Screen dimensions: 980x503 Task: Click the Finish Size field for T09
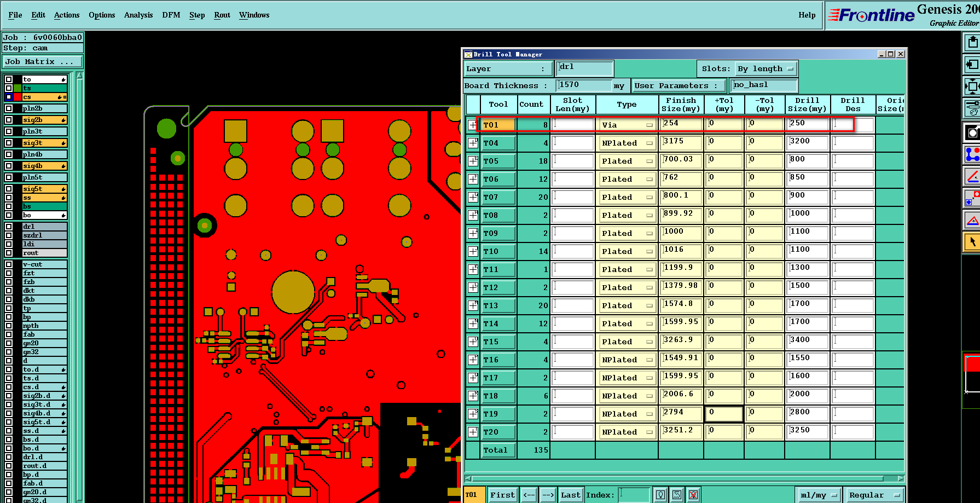click(681, 233)
